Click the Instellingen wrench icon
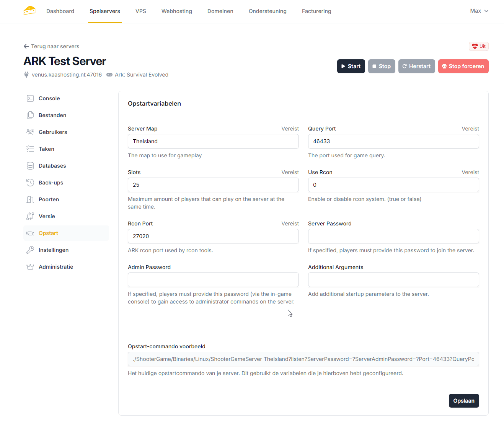Screen dimensions: 504x421 coord(30,250)
